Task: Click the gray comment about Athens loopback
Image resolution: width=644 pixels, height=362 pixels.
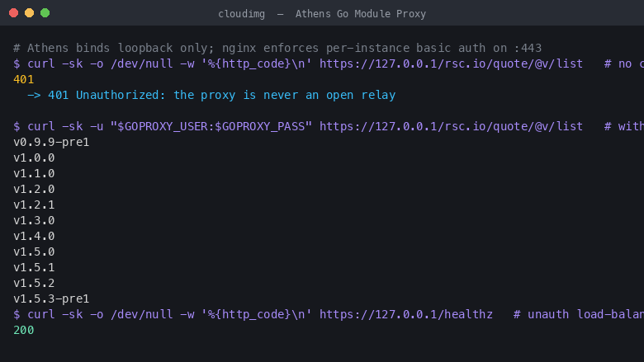Action: (x=277, y=49)
